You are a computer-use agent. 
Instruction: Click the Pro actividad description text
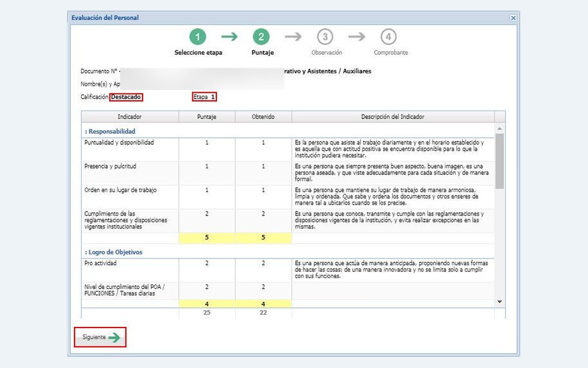coord(391,270)
